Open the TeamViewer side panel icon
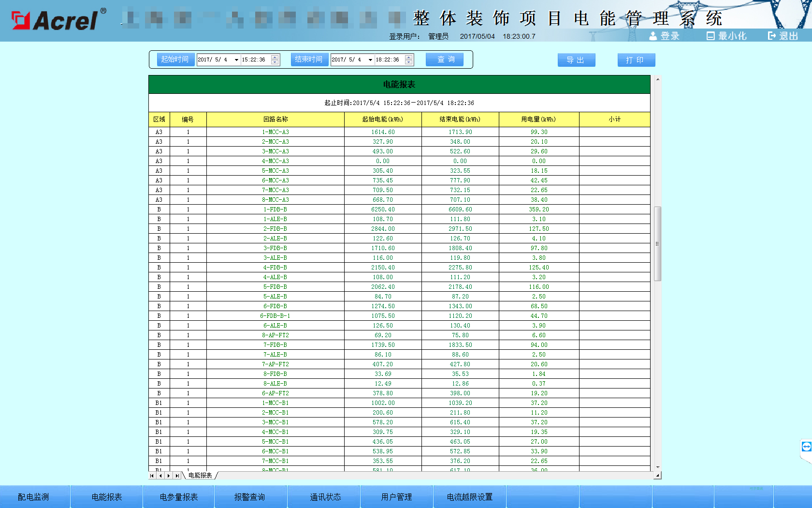This screenshot has height=508, width=812. [806, 447]
